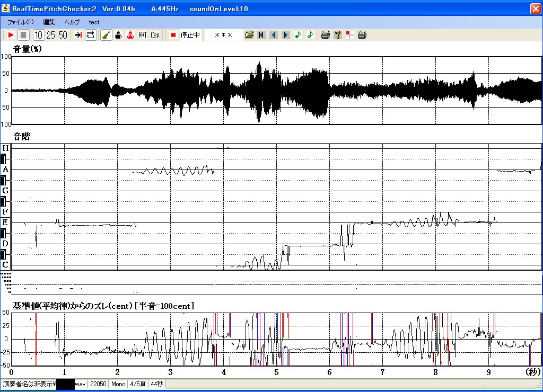The image size is (543, 392).
Task: Click the *** note display field
Action: pos(223,35)
